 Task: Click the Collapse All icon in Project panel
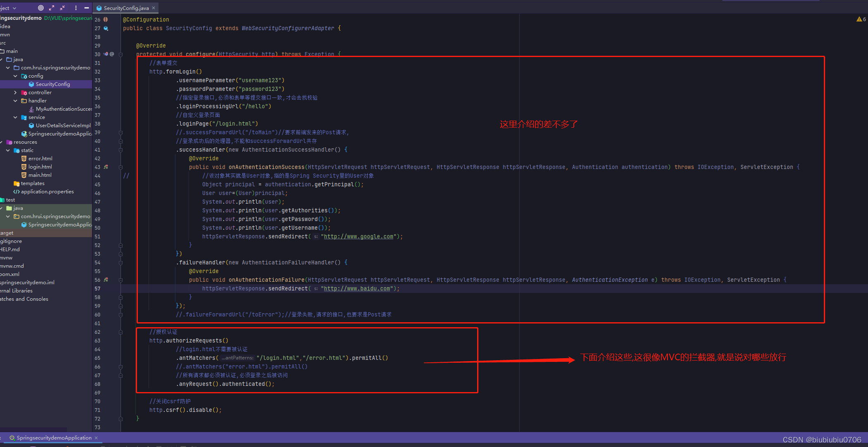(x=62, y=8)
